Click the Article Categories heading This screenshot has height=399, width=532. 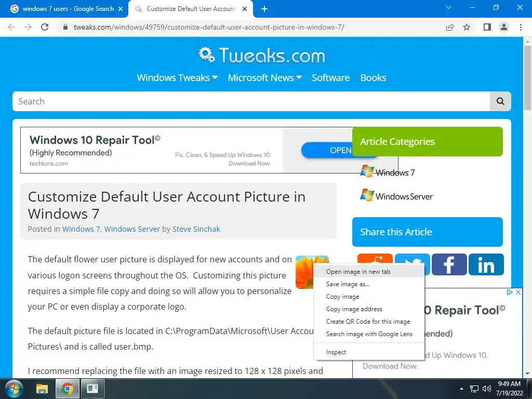[397, 141]
